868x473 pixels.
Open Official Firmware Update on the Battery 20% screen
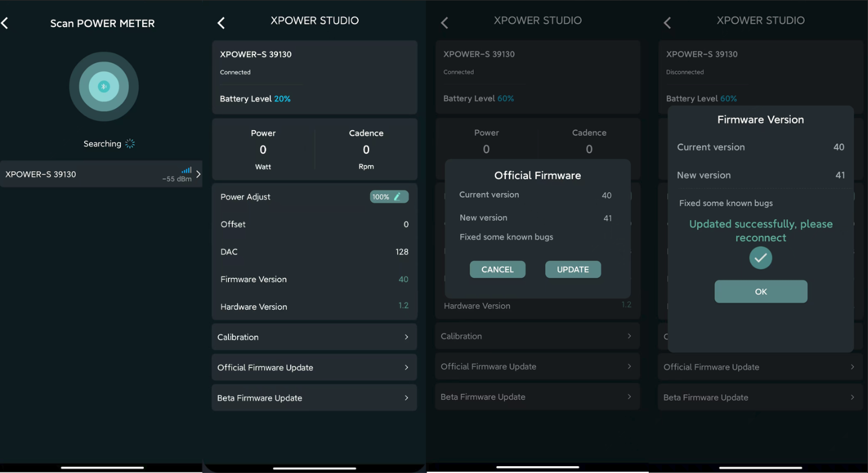click(x=314, y=368)
